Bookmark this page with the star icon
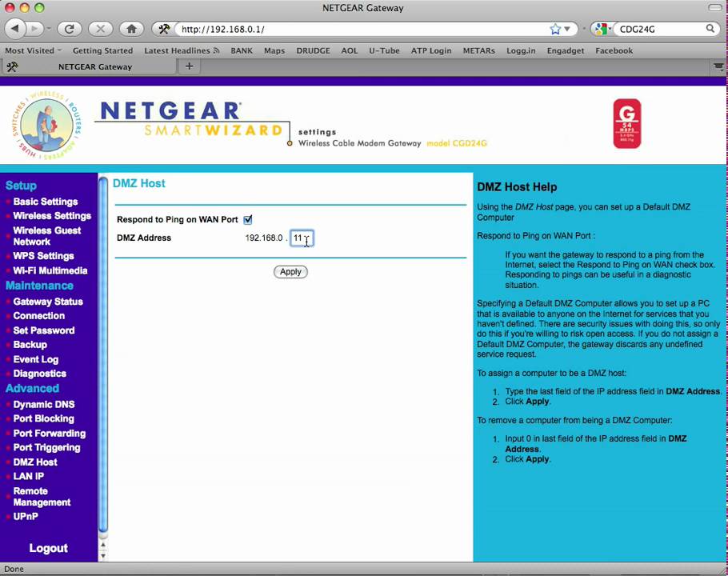Viewport: 728px width, 576px height. (555, 29)
